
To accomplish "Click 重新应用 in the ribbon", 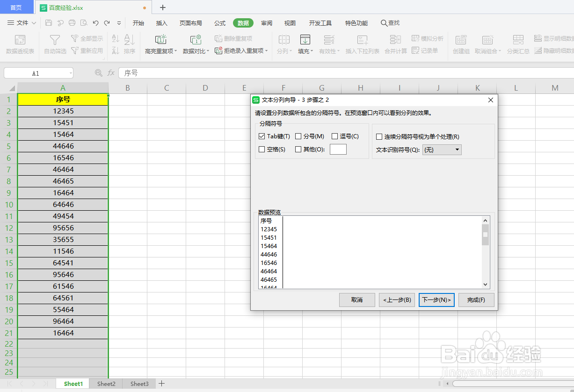I will pyautogui.click(x=87, y=50).
